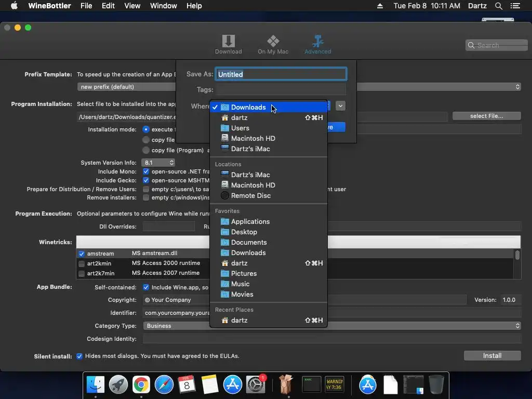Pick Documents in the Favorites list

click(x=269, y=242)
